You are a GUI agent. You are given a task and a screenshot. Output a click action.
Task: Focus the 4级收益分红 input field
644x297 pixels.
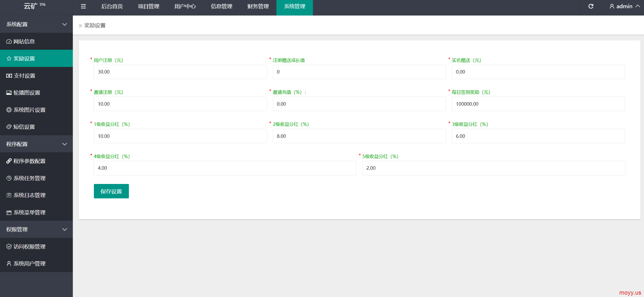[x=225, y=168]
